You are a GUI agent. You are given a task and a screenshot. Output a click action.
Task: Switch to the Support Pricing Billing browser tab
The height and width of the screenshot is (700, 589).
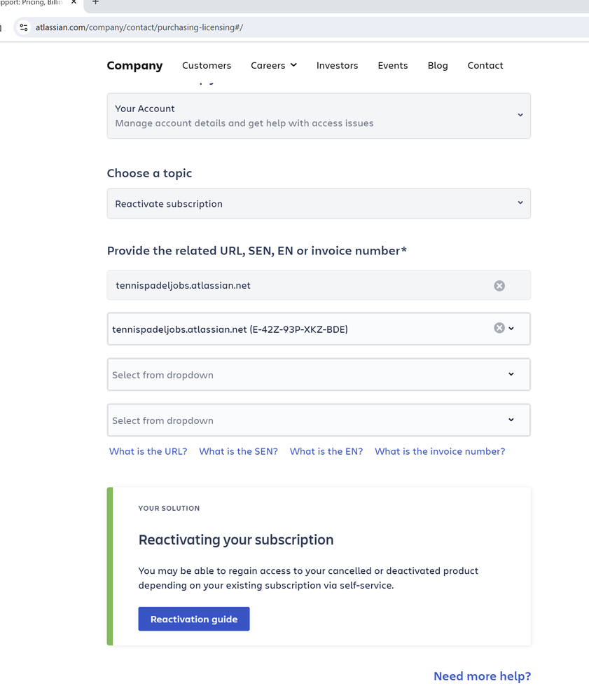(x=34, y=3)
